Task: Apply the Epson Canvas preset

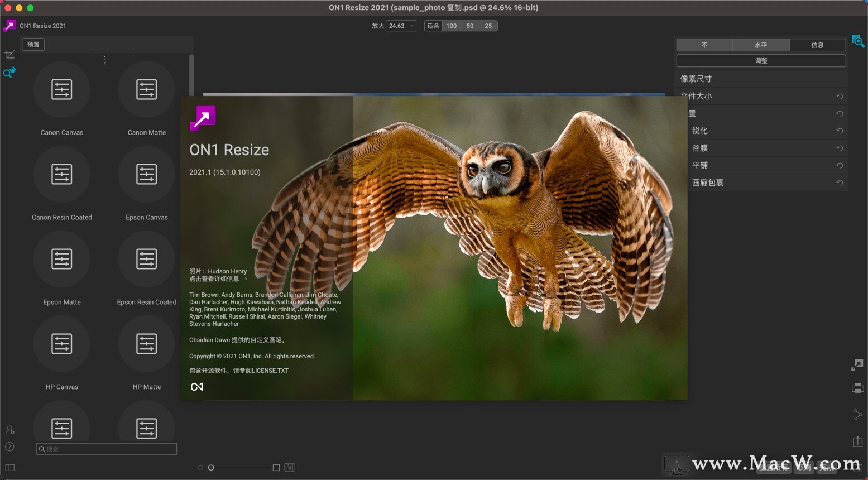Action: pyautogui.click(x=147, y=174)
